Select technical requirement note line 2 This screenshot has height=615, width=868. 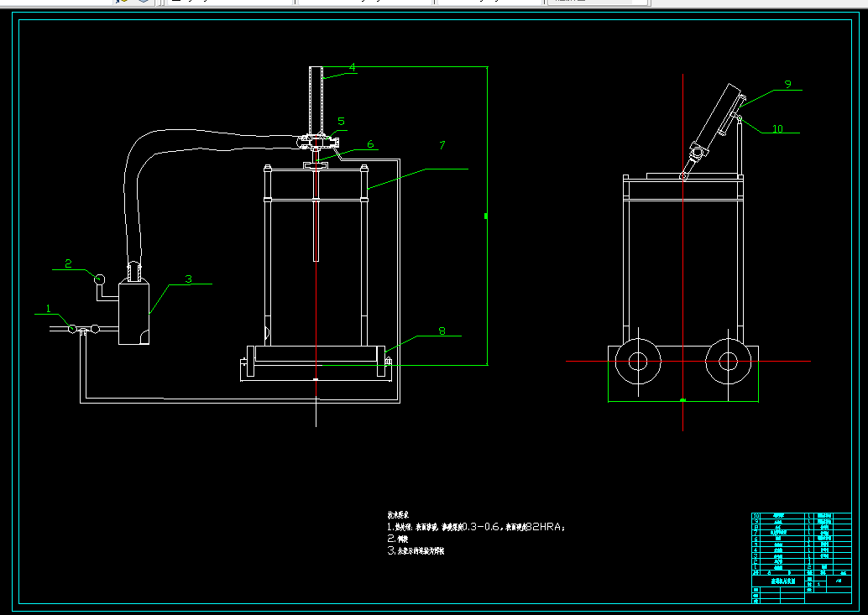(x=397, y=539)
